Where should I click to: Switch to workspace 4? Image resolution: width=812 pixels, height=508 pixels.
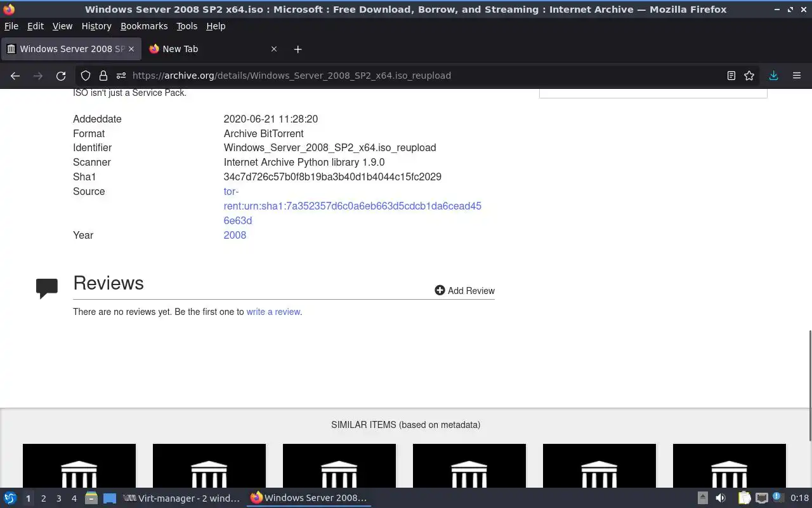(74, 498)
